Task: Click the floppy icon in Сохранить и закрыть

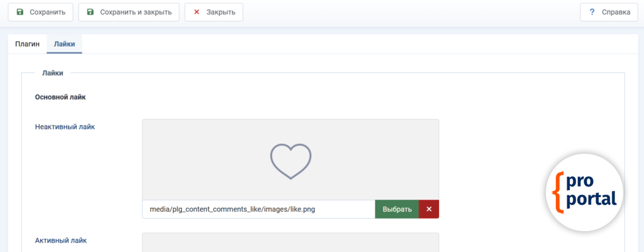Action: coord(91,12)
